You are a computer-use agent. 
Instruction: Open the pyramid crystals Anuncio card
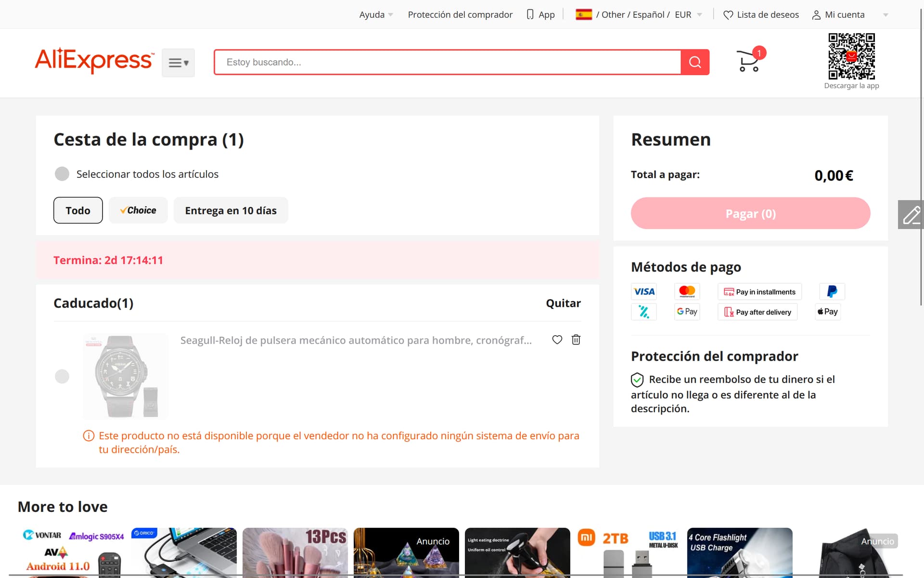click(406, 552)
